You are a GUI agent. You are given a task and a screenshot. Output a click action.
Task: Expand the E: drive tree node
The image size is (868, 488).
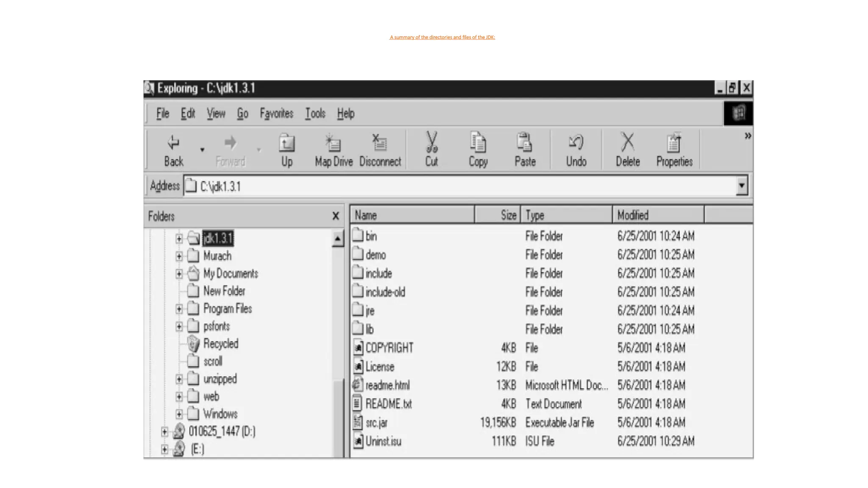(x=164, y=449)
